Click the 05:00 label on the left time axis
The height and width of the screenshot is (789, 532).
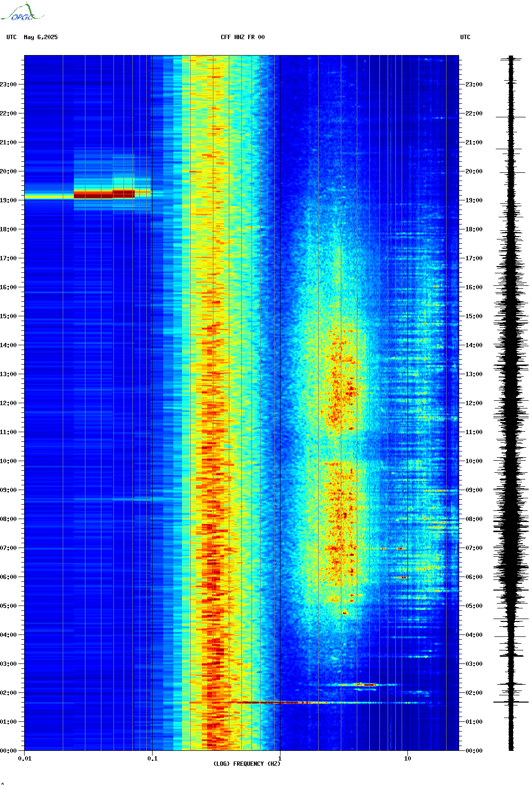tap(8, 606)
